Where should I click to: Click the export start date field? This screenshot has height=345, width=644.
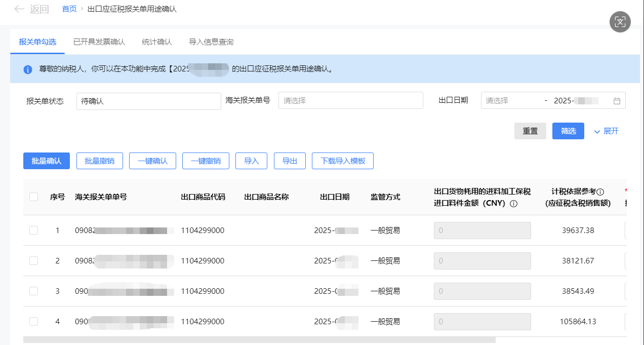pyautogui.click(x=511, y=101)
